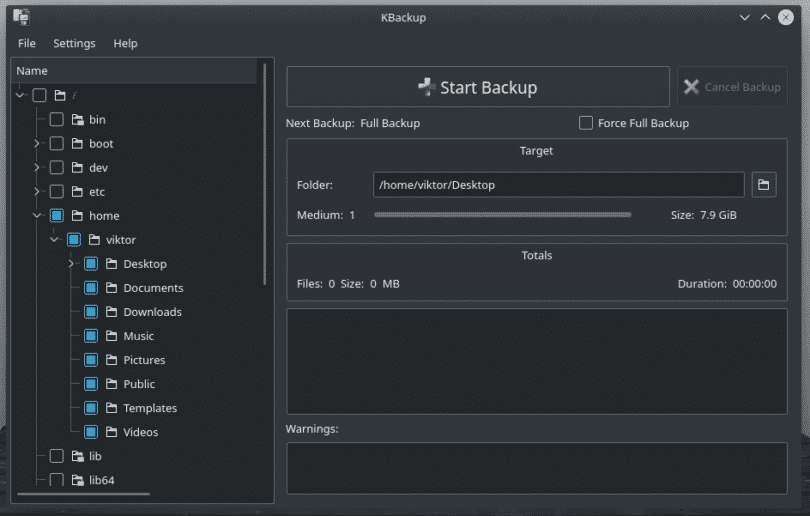
Task: Uncheck the Templates folder checkbox
Action: point(91,408)
